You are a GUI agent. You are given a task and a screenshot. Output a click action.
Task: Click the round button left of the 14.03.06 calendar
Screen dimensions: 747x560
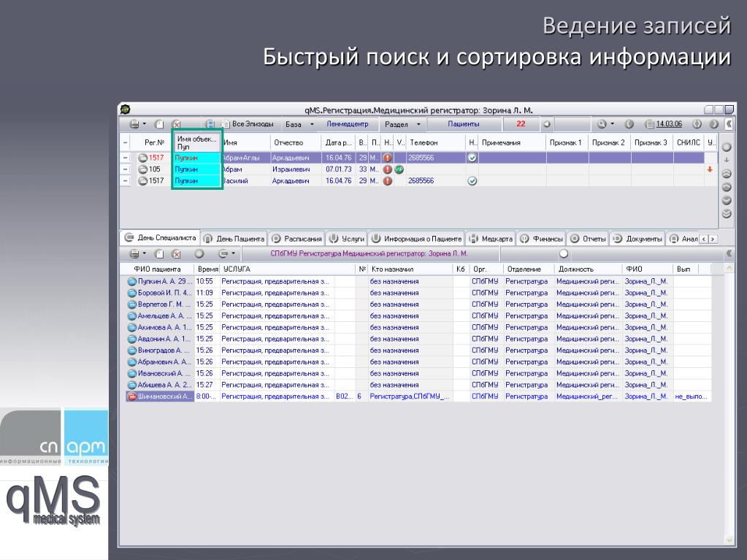[629, 124]
